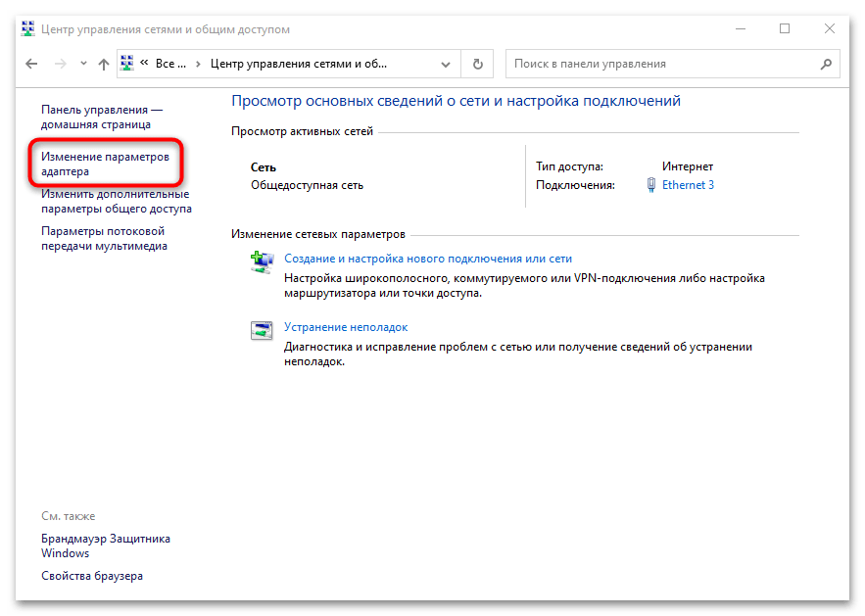Open the recent locations dropdown arrow

[81, 64]
